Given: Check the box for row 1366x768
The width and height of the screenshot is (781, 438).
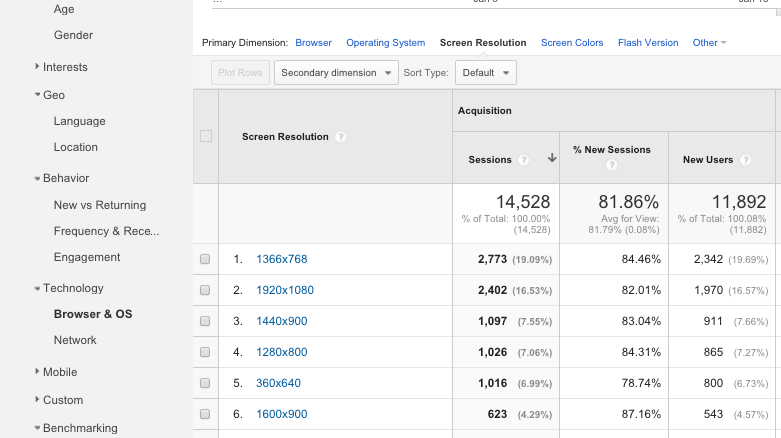Looking at the screenshot, I should (205, 259).
